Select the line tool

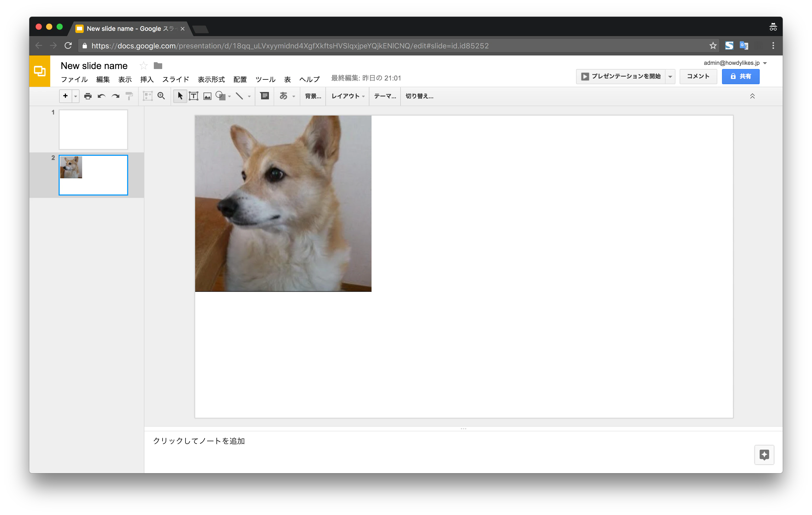coord(239,96)
